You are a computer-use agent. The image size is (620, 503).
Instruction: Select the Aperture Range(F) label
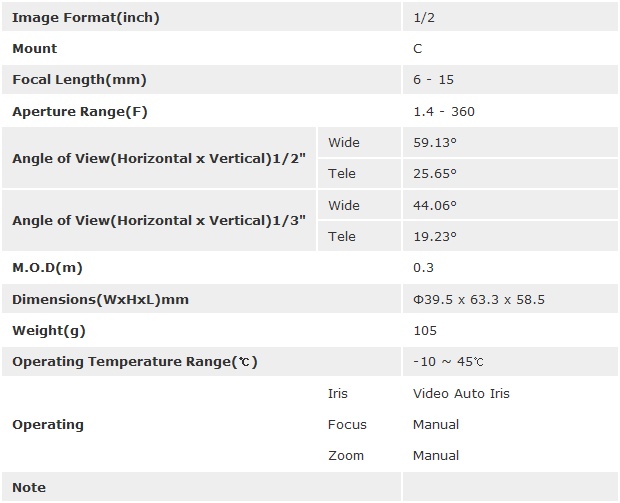click(x=79, y=111)
